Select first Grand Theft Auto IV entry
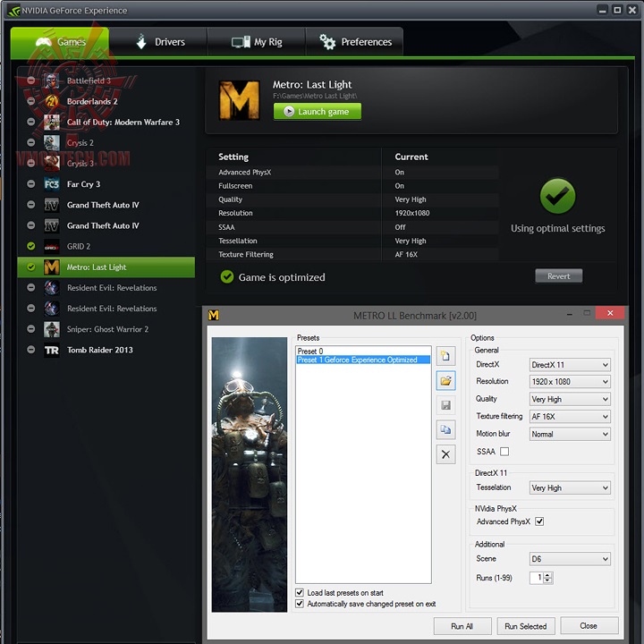The image size is (644, 644). coord(106,205)
